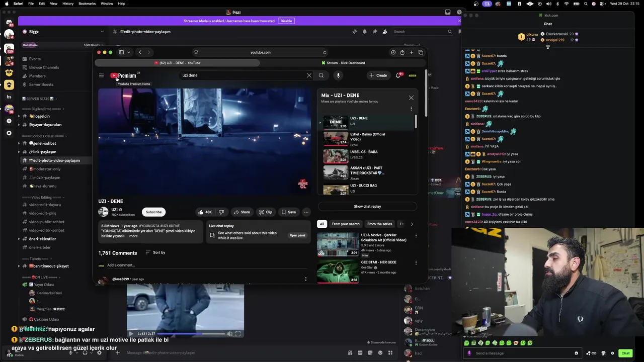The width and height of the screenshot is (644, 362).
Task: Go back in Safari history
Action: coord(140,52)
